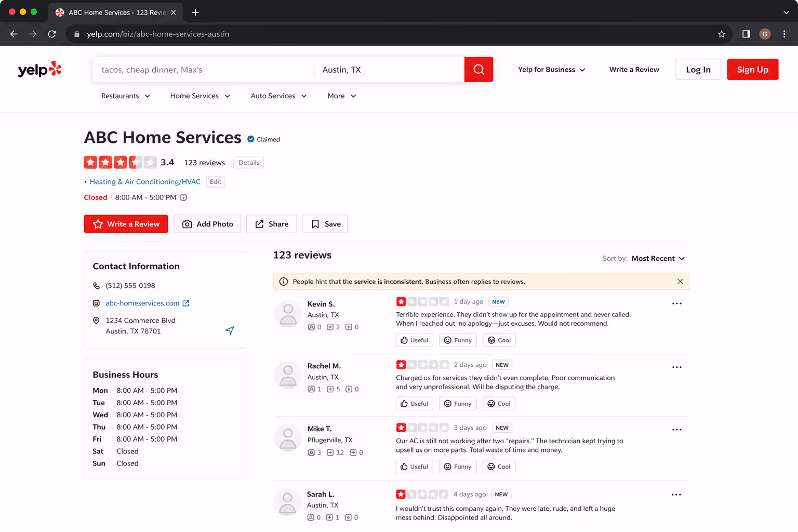This screenshot has width=798, height=532.
Task: Mark Mike T. review as Cool
Action: coord(499,467)
